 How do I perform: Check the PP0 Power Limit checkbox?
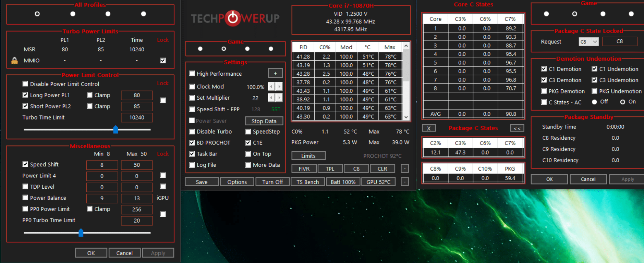click(25, 209)
